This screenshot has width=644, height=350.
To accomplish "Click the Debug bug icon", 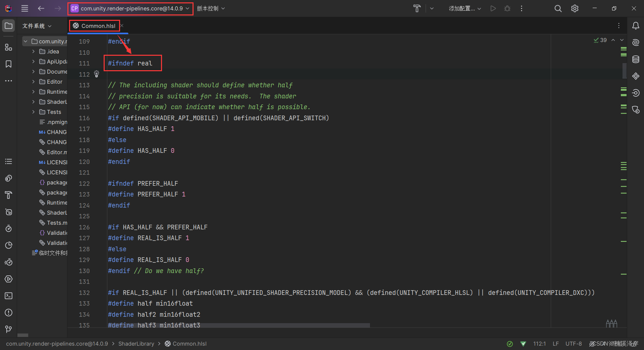I will tap(507, 8).
